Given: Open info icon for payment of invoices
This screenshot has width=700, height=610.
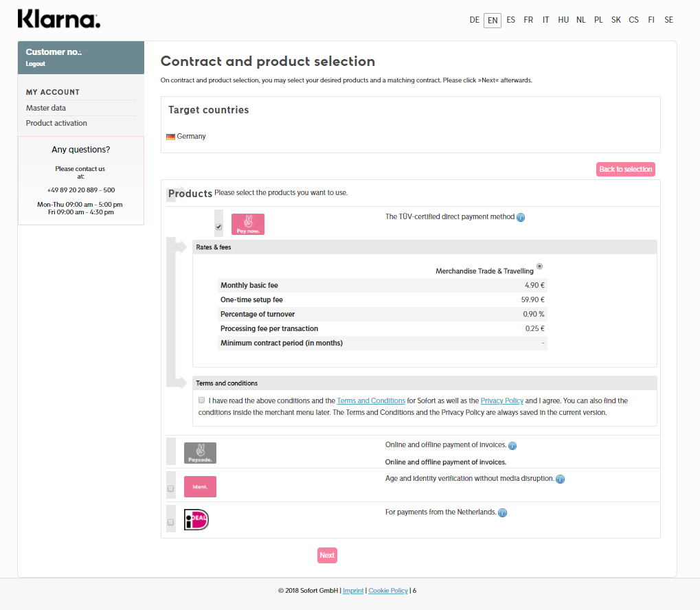Looking at the screenshot, I should point(512,446).
